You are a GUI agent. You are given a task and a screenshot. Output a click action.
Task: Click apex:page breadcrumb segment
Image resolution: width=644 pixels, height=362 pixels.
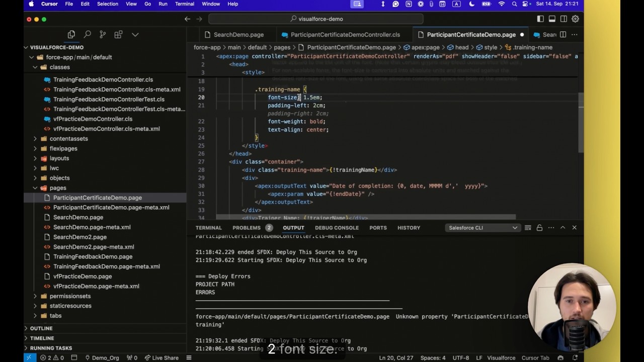[x=425, y=47]
